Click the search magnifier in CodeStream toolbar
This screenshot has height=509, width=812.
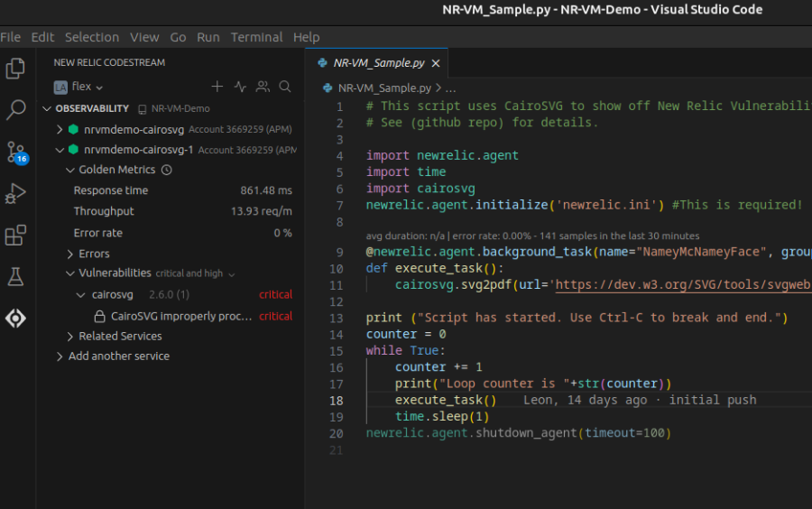pyautogui.click(x=285, y=87)
